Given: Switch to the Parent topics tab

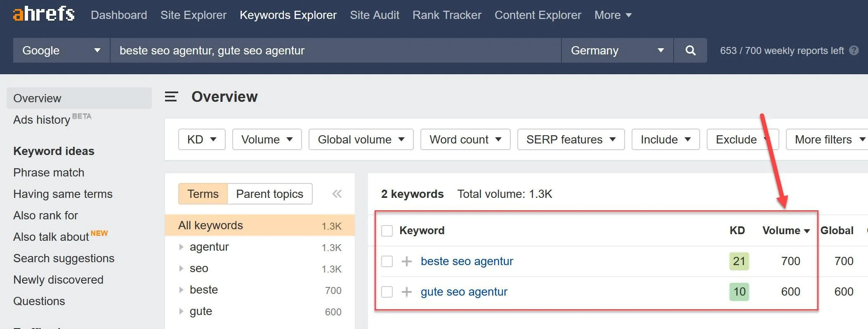Looking at the screenshot, I should pyautogui.click(x=270, y=194).
